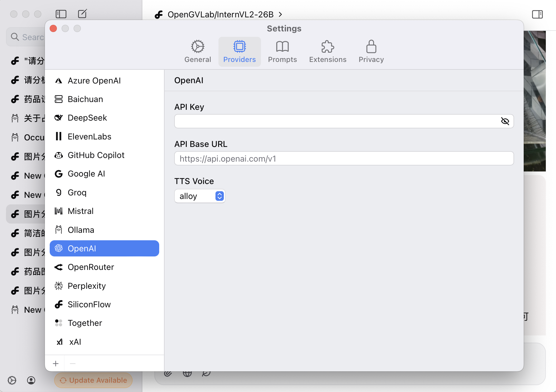Select xAI provider
The width and height of the screenshot is (556, 392).
[104, 342]
